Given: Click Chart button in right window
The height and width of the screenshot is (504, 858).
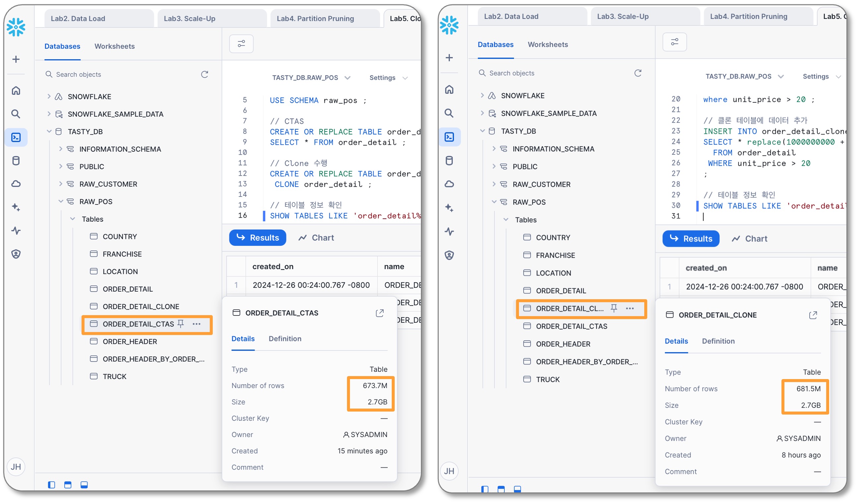Looking at the screenshot, I should 750,239.
